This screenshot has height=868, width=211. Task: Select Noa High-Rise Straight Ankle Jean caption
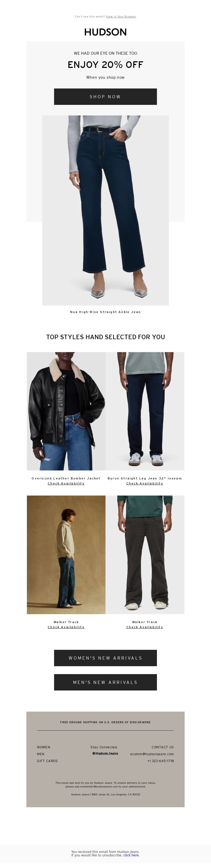[105, 312]
